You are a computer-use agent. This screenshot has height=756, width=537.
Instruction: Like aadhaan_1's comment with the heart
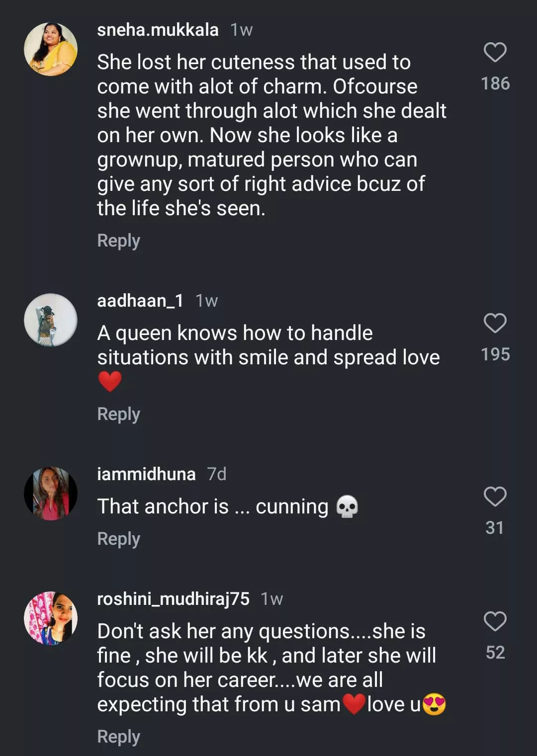coord(495,323)
